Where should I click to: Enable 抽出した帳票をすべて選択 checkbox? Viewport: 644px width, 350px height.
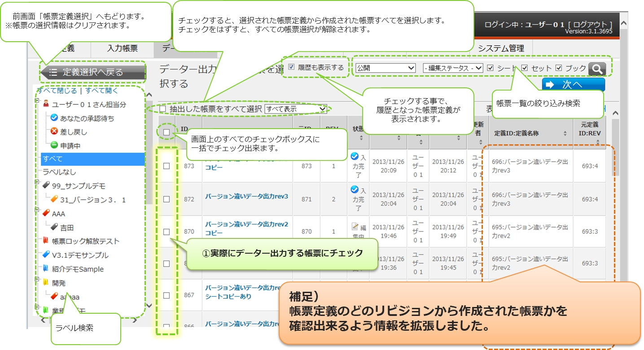pos(162,108)
